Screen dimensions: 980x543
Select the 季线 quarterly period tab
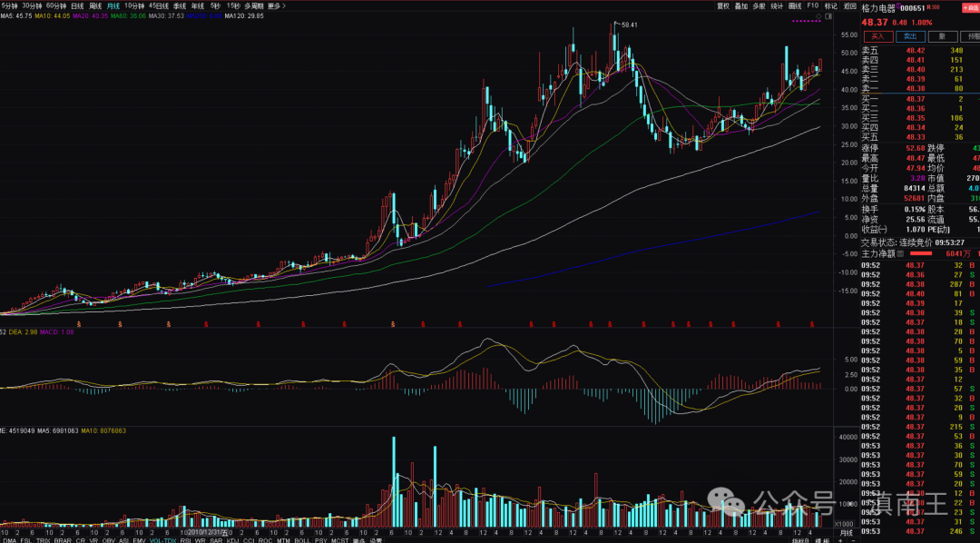click(180, 5)
